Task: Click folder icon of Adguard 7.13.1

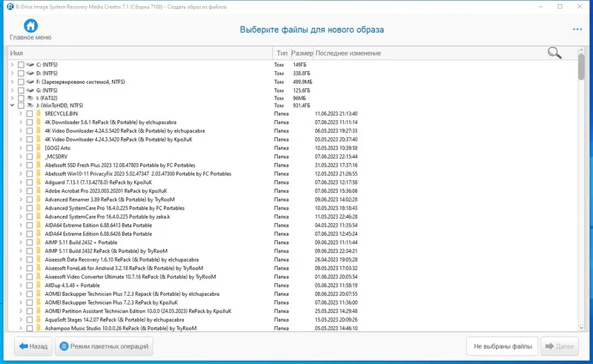Action: click(39, 182)
